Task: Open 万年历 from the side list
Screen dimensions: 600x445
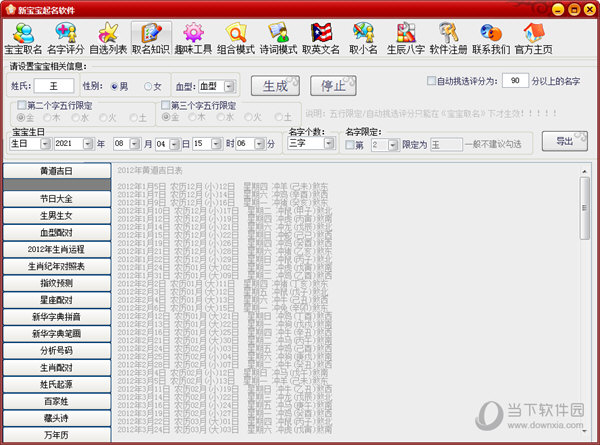Action: click(x=57, y=435)
